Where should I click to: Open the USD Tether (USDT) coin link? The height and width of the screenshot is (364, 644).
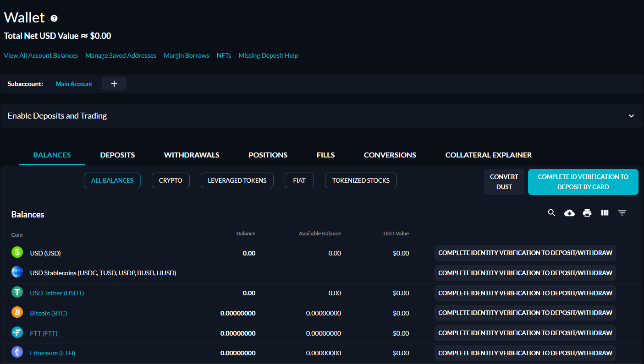click(x=57, y=293)
